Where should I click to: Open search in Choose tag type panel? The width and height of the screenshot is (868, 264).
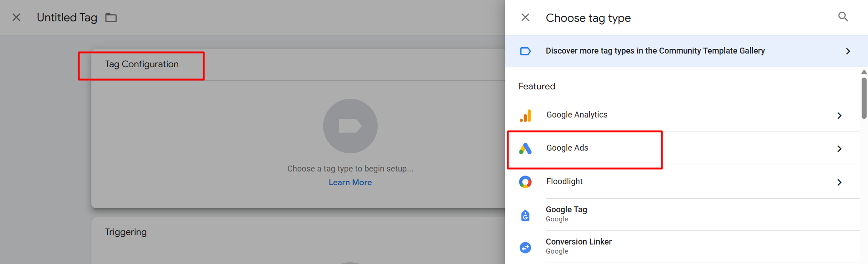pyautogui.click(x=843, y=17)
